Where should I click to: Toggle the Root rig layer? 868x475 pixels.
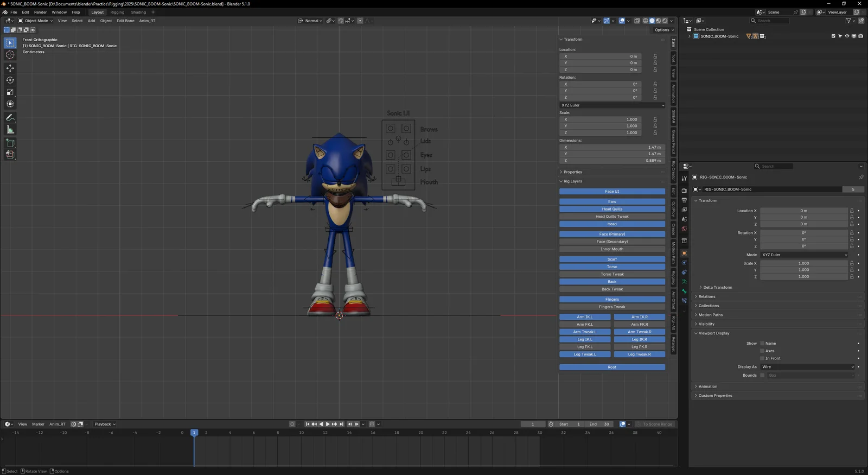612,367
